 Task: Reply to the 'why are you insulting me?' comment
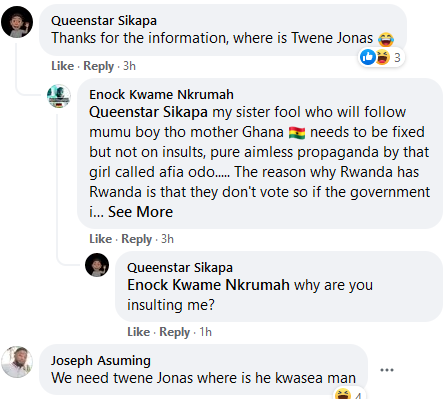[x=175, y=332]
